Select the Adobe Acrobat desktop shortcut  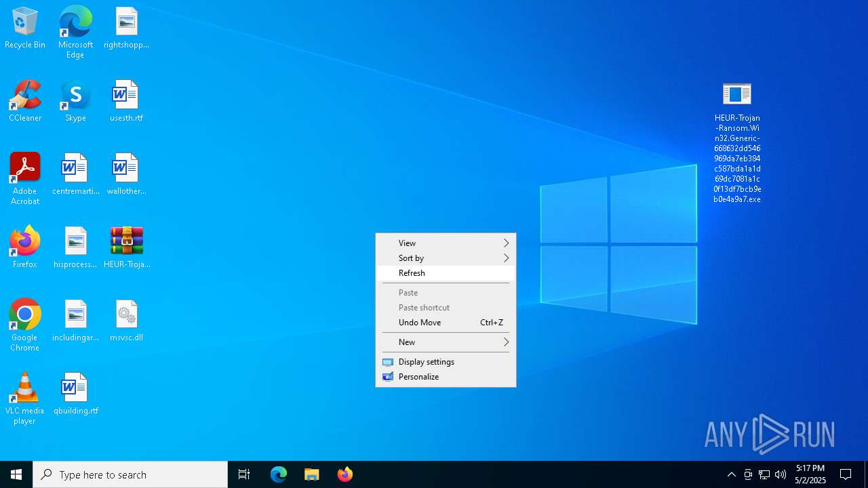point(25,179)
